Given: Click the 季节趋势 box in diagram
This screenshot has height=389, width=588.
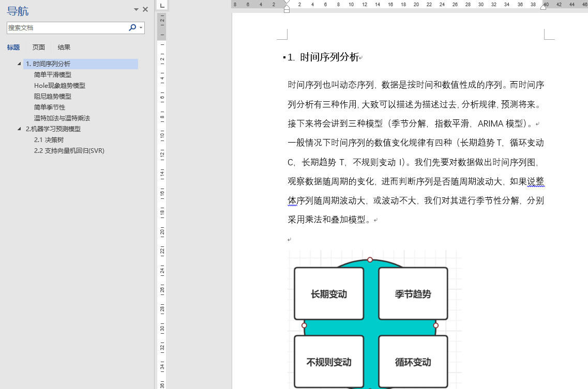Looking at the screenshot, I should 413,293.
